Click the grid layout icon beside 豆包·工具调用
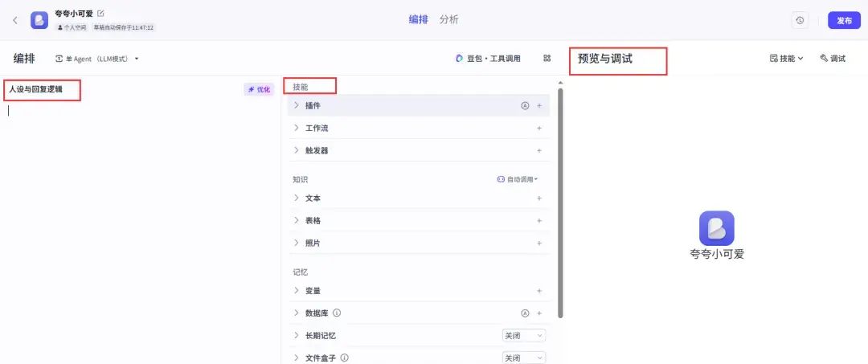 pyautogui.click(x=547, y=58)
